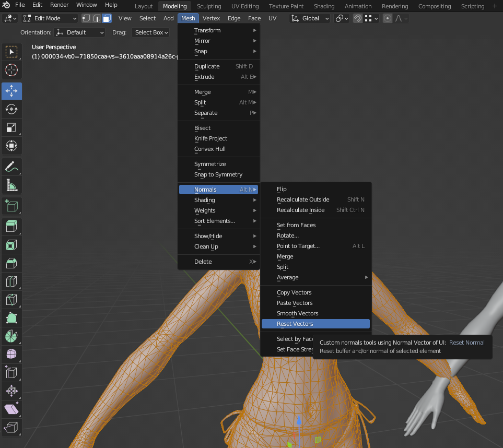Screen dimensions: 503x448
Task: Click Bisect in Mesh menu
Action: point(219,128)
